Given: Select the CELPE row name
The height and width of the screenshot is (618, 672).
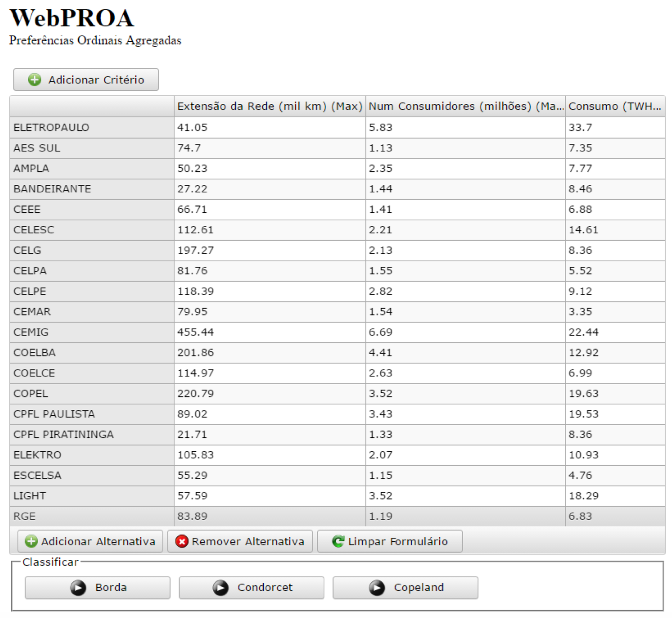Looking at the screenshot, I should click(30, 291).
